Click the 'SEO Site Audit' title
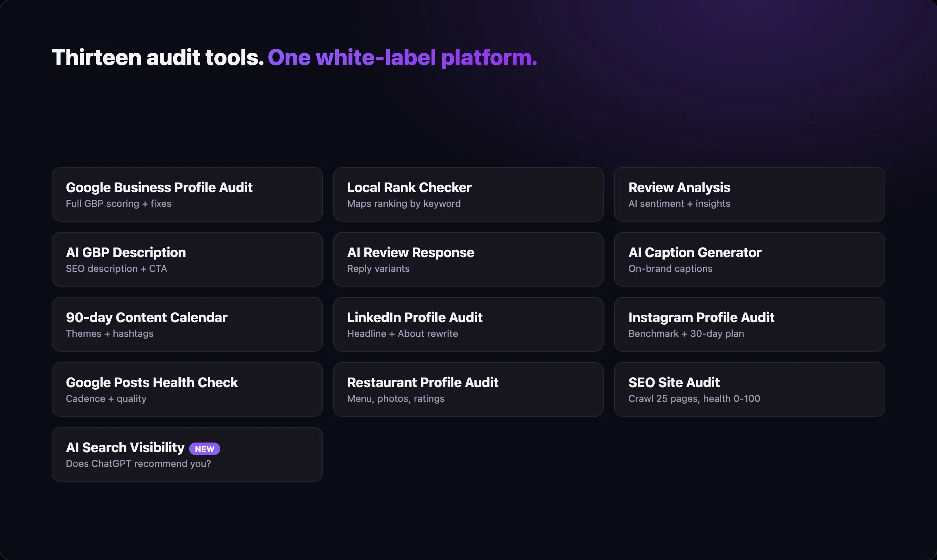This screenshot has height=560, width=937. [x=674, y=383]
